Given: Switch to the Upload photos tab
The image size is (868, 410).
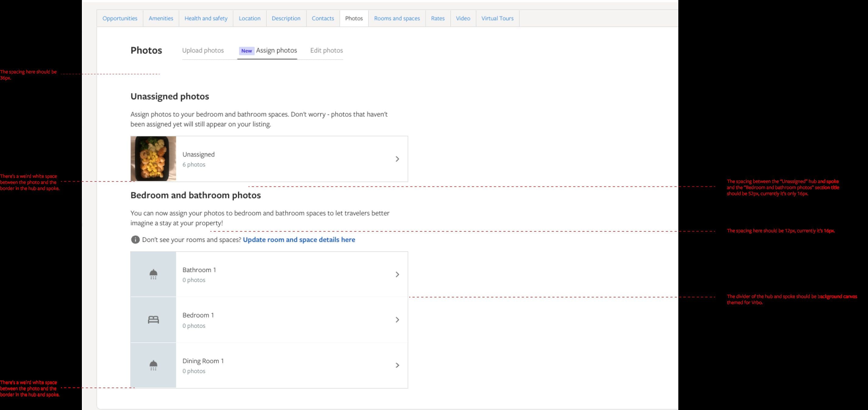Looking at the screenshot, I should click(203, 51).
